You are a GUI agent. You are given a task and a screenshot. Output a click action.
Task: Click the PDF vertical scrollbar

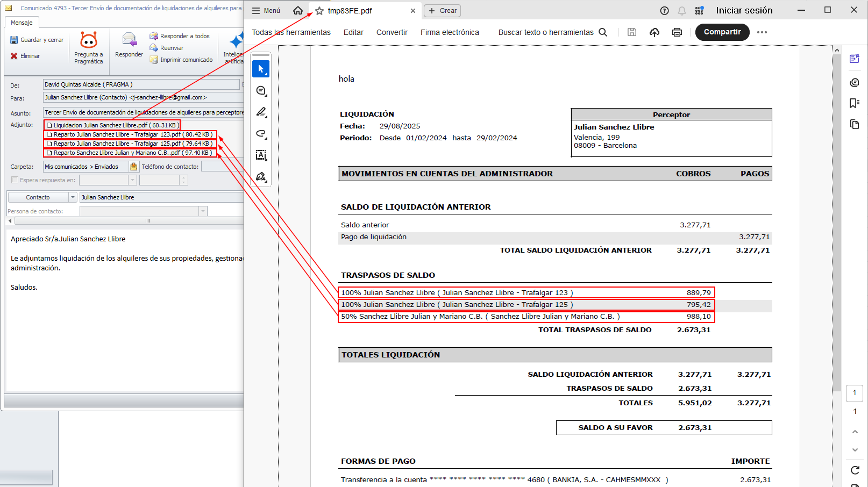pos(836,215)
